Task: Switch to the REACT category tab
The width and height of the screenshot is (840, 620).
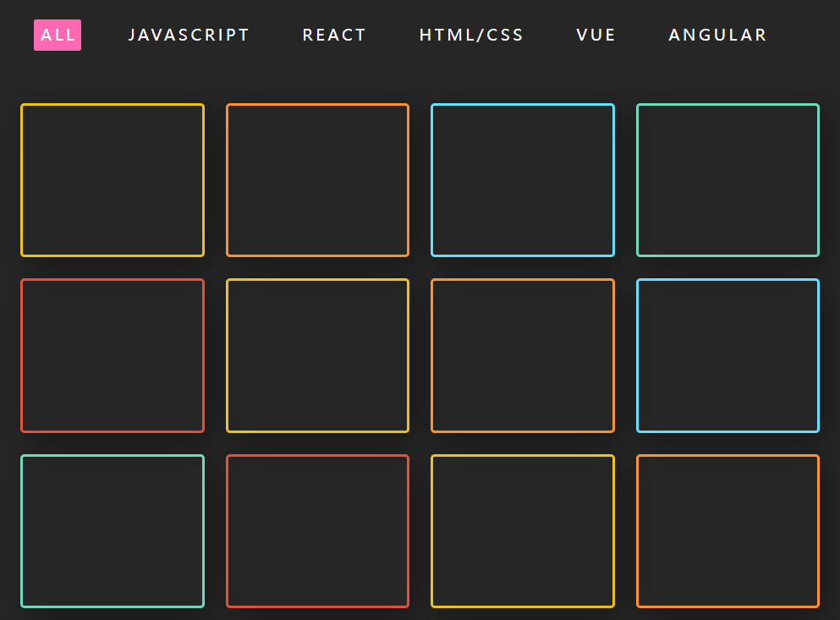Action: click(333, 35)
